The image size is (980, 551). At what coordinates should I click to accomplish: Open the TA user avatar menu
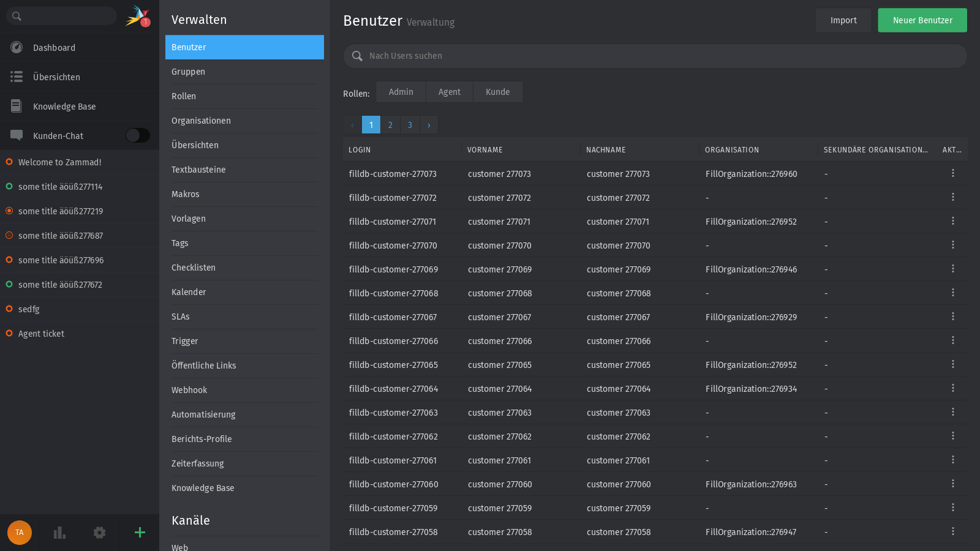click(20, 533)
